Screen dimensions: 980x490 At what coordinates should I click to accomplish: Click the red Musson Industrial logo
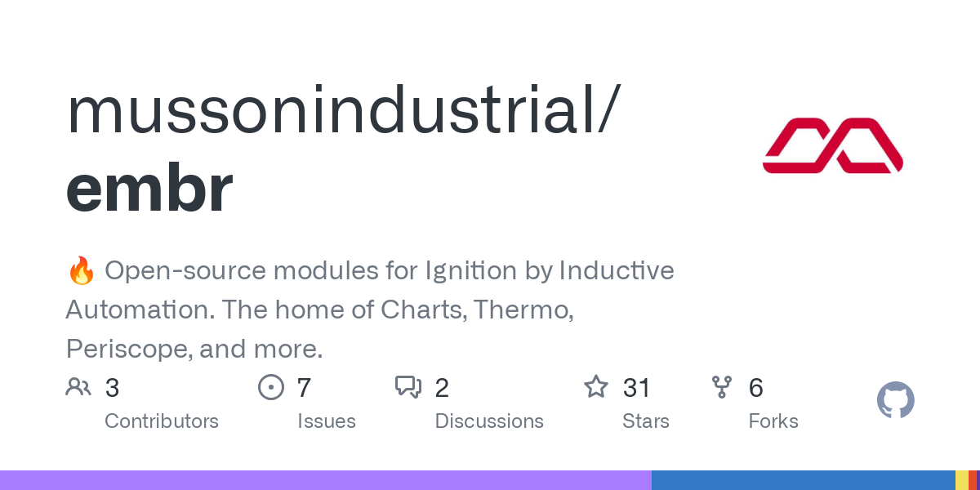pyautogui.click(x=832, y=145)
